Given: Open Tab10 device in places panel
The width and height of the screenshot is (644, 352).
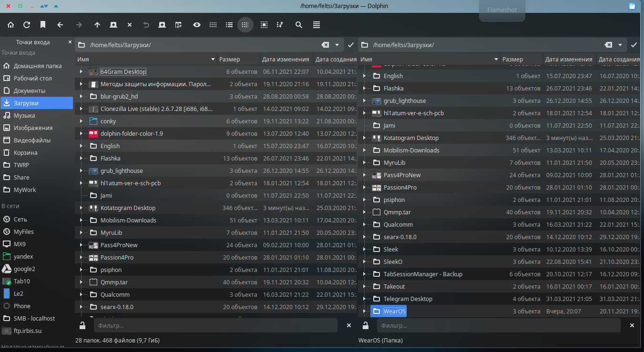Looking at the screenshot, I should [x=37, y=281].
